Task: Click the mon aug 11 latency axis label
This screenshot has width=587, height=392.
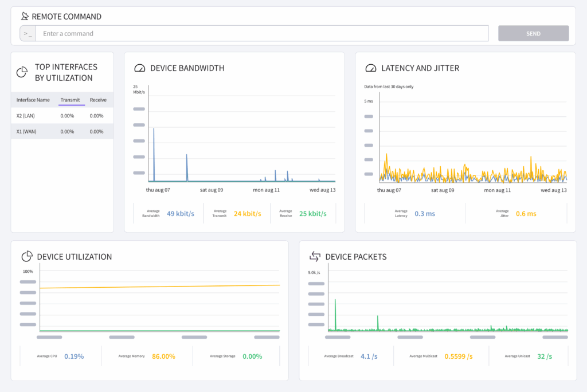Action: tap(497, 190)
